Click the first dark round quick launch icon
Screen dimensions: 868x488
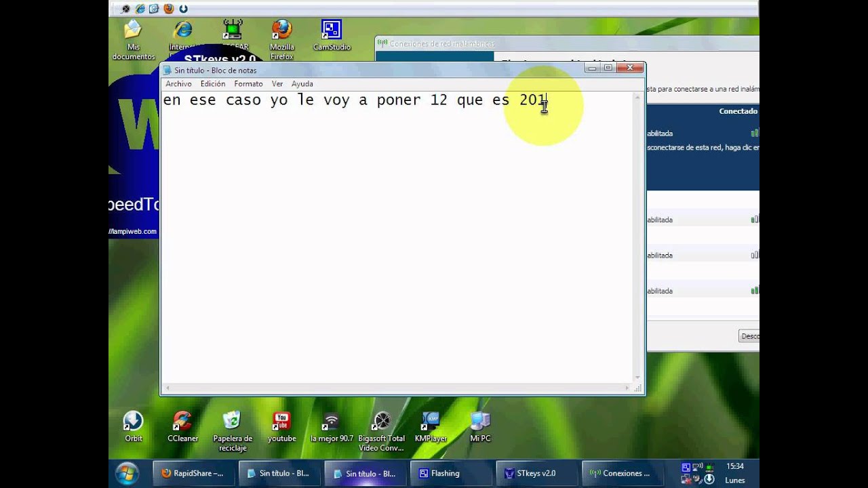click(125, 9)
